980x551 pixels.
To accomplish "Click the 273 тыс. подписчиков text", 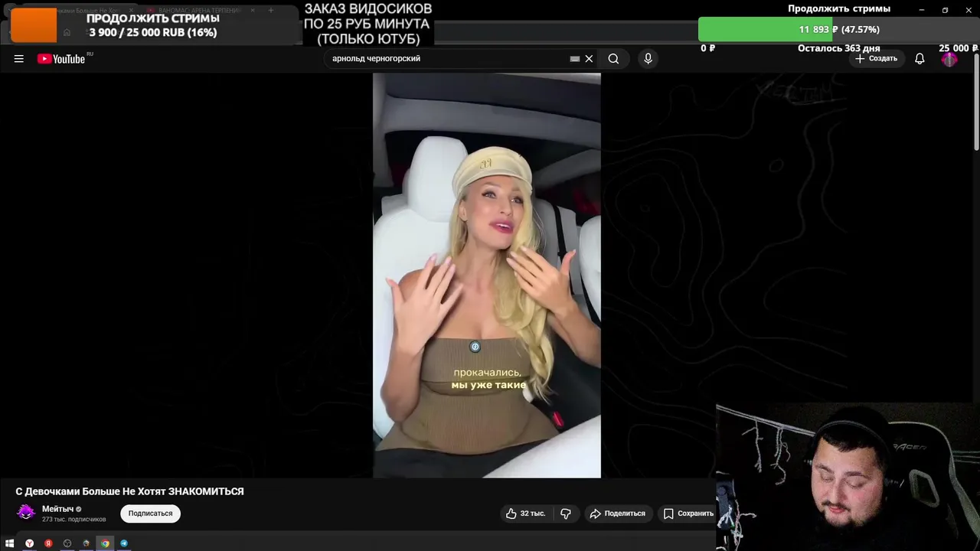I will 73,520.
